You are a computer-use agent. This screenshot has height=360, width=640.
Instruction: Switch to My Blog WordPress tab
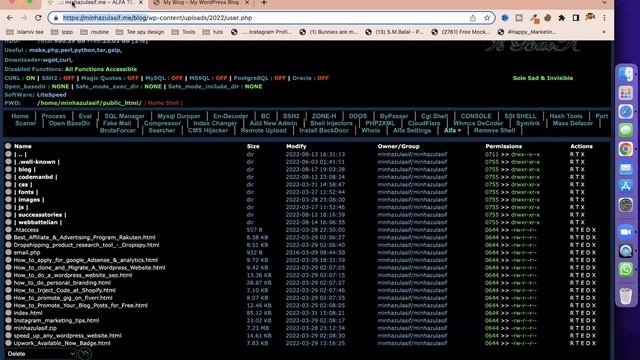[x=200, y=3]
